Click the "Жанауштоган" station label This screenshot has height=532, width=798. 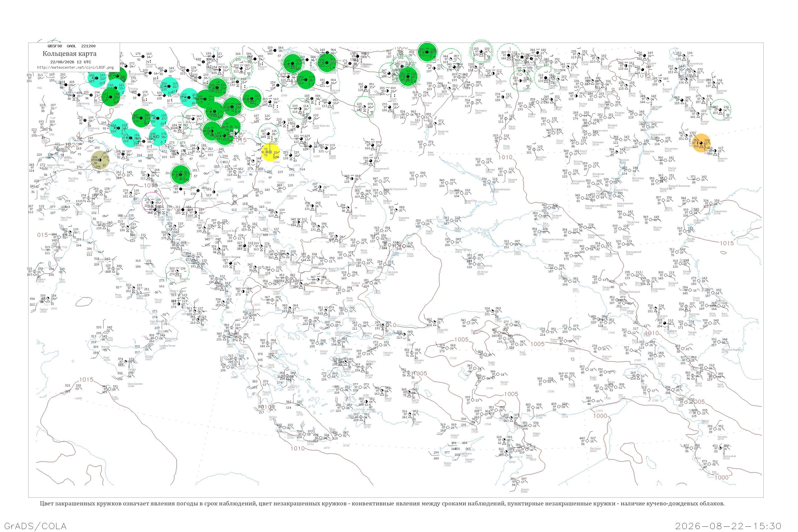coord(709,187)
